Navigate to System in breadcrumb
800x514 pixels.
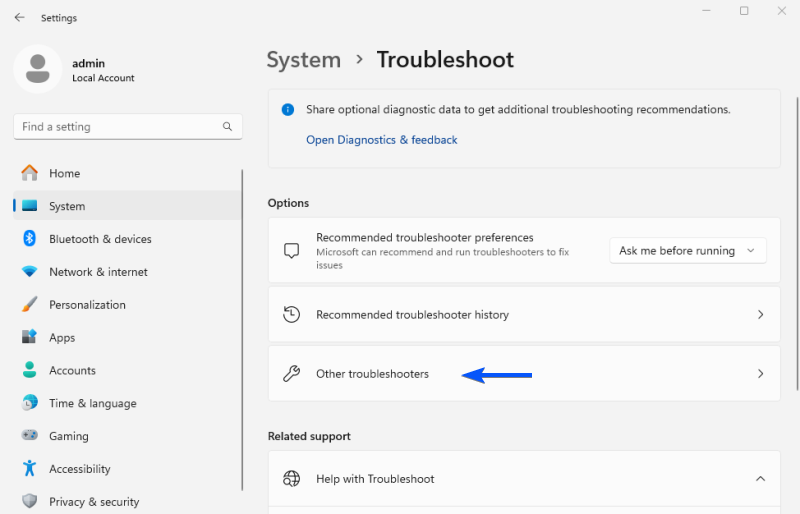(x=303, y=60)
